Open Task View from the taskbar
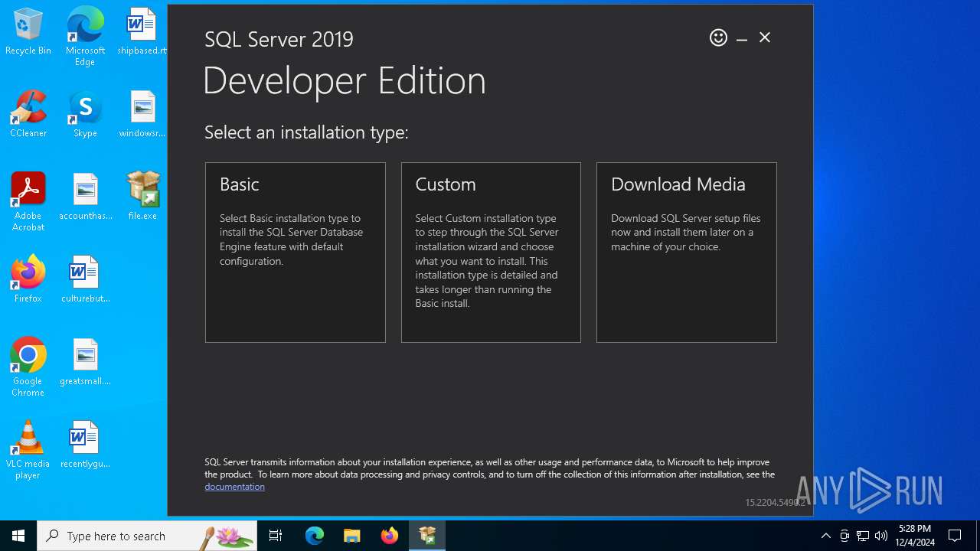Image resolution: width=980 pixels, height=551 pixels. [x=276, y=536]
